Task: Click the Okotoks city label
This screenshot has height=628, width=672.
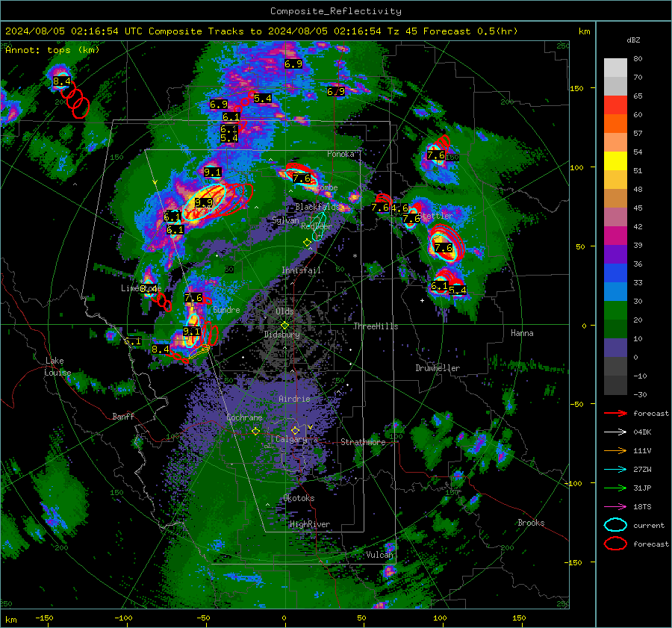Action: [299, 498]
